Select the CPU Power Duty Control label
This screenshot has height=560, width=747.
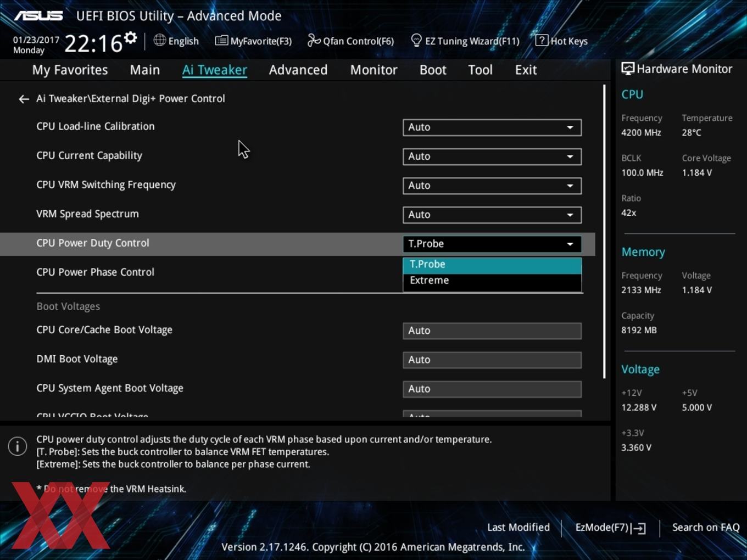tap(93, 243)
